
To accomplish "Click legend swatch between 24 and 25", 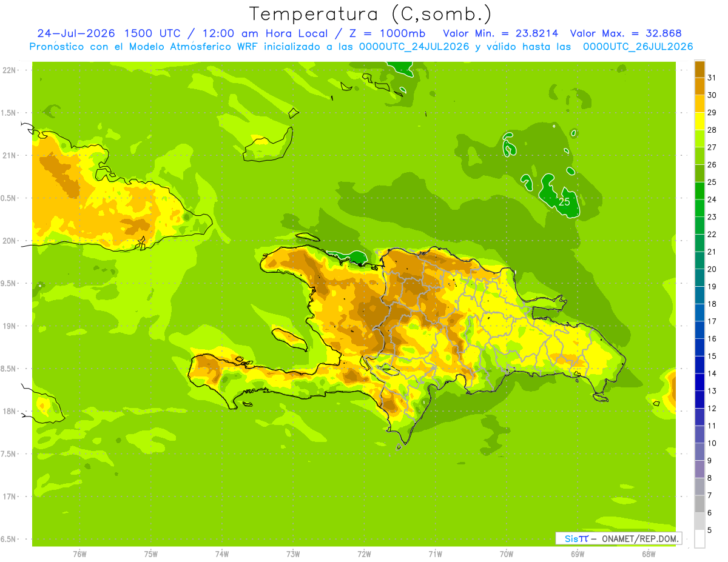I will (699, 191).
